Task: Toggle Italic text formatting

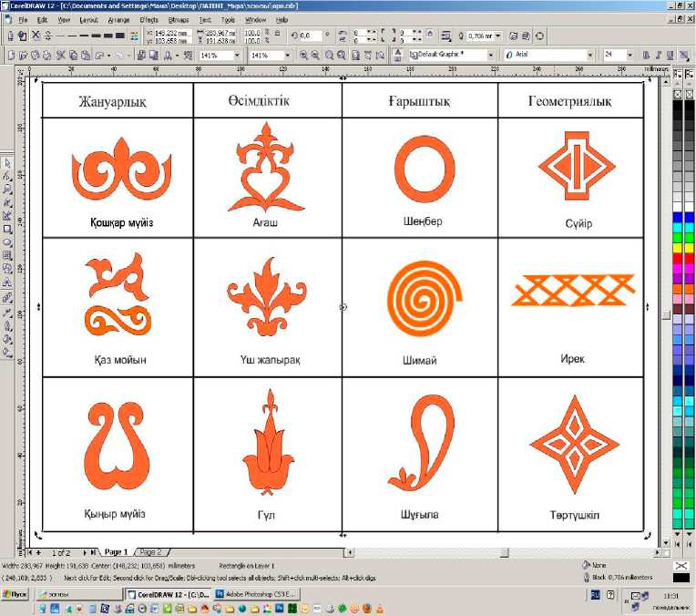Action: click(x=659, y=55)
